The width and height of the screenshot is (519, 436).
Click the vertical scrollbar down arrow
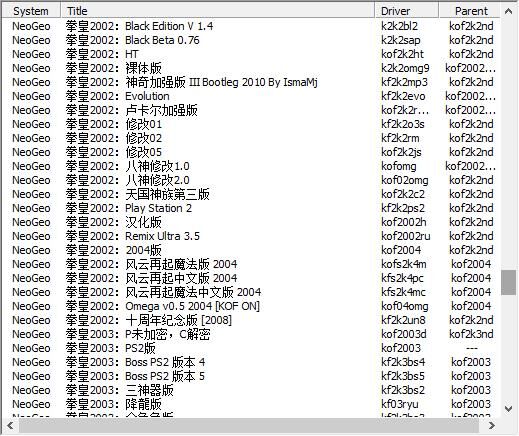coord(508,409)
